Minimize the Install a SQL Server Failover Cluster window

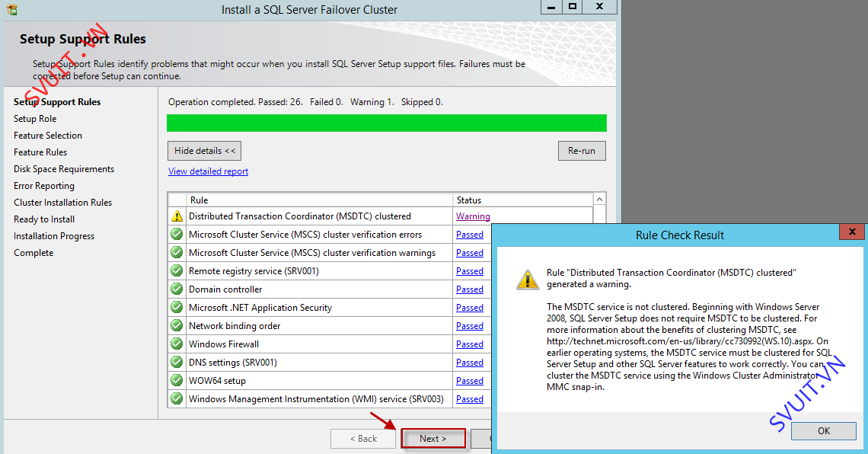pyautogui.click(x=550, y=7)
